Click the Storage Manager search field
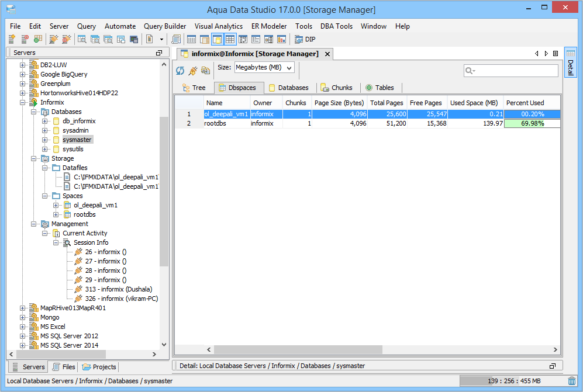 [511, 71]
